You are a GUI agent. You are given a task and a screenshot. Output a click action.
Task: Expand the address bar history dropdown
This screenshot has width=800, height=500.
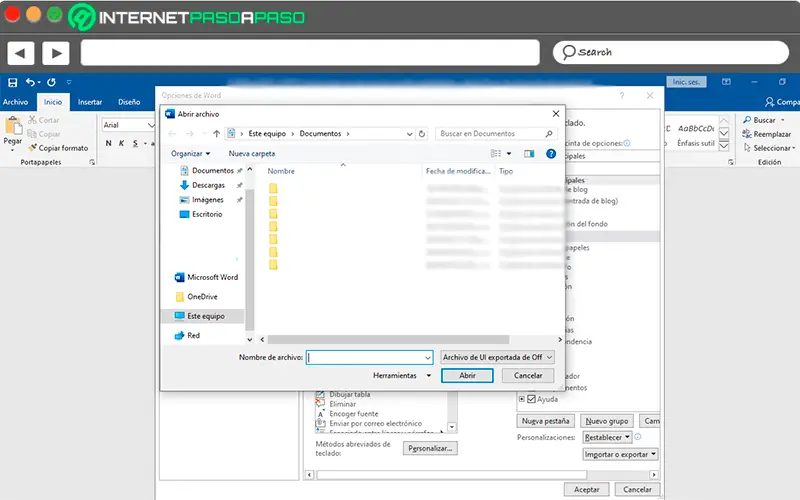(x=410, y=134)
